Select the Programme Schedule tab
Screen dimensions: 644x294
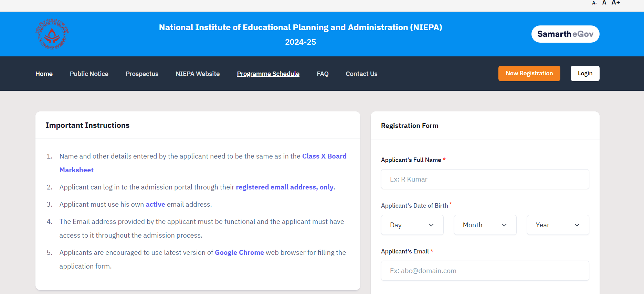click(x=268, y=74)
